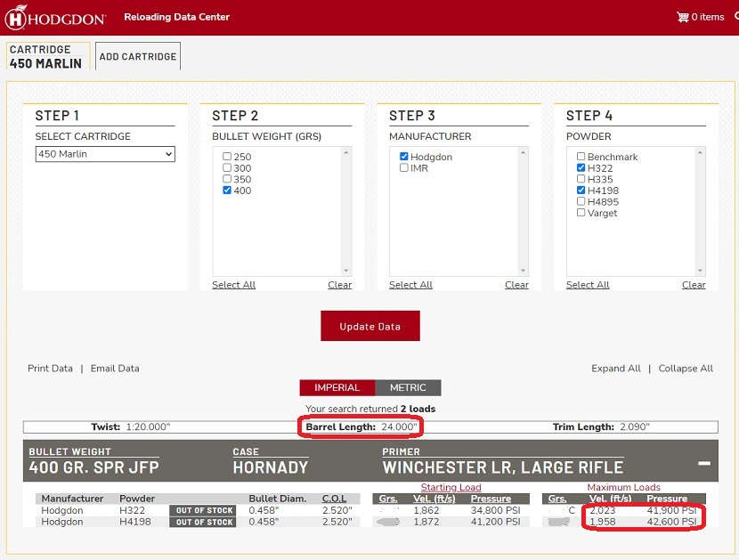Image resolution: width=739 pixels, height=560 pixels.
Task: Click the 1,872 starting velocity value
Action: pos(426,522)
